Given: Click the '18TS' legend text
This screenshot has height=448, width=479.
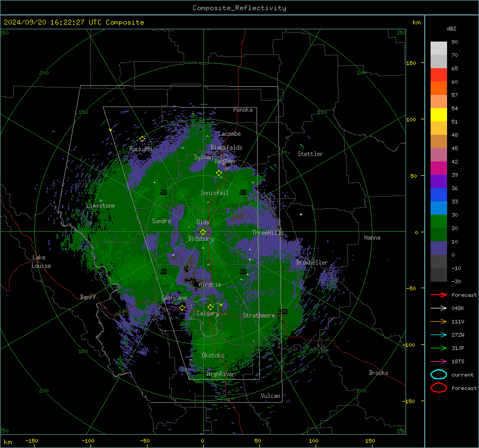Looking at the screenshot, I should (x=458, y=362).
